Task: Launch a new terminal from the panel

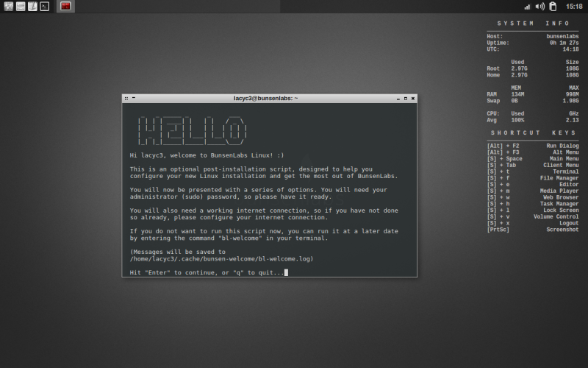Action: coord(45,6)
